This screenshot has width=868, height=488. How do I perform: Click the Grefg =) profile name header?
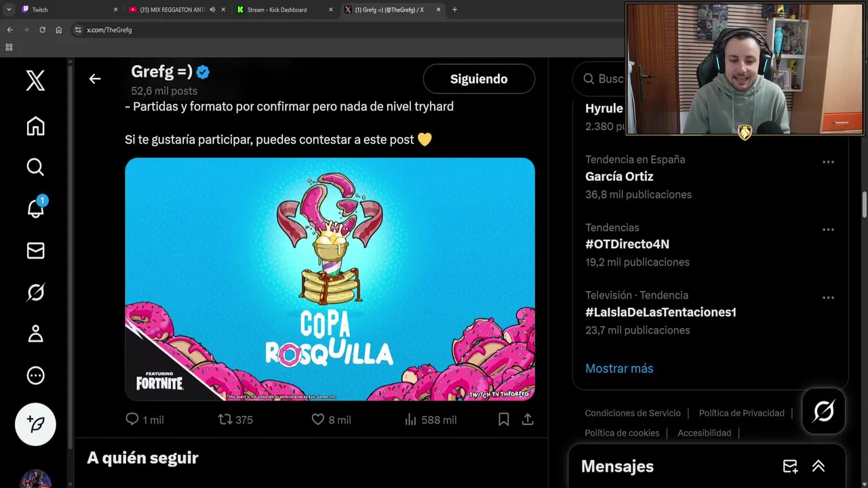(x=161, y=72)
